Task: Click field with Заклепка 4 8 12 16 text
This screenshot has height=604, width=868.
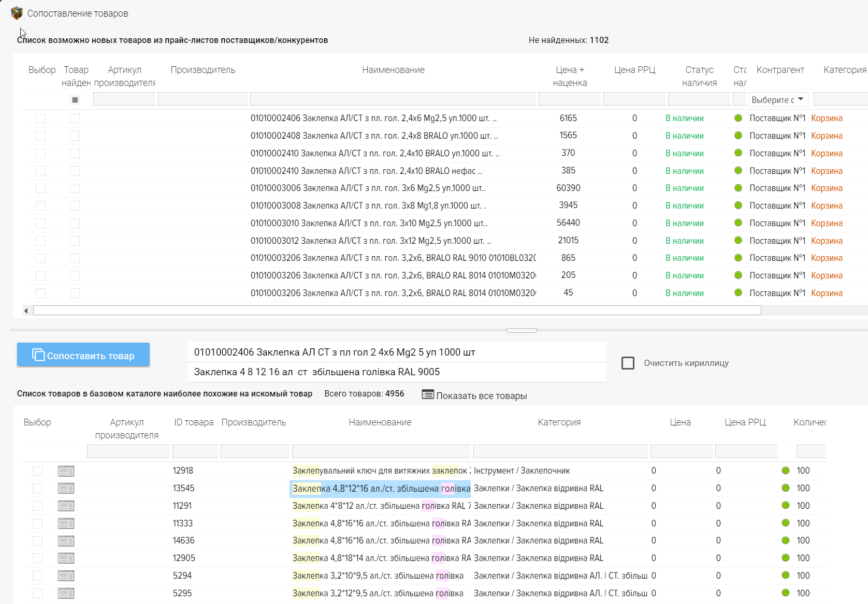Action: 396,372
